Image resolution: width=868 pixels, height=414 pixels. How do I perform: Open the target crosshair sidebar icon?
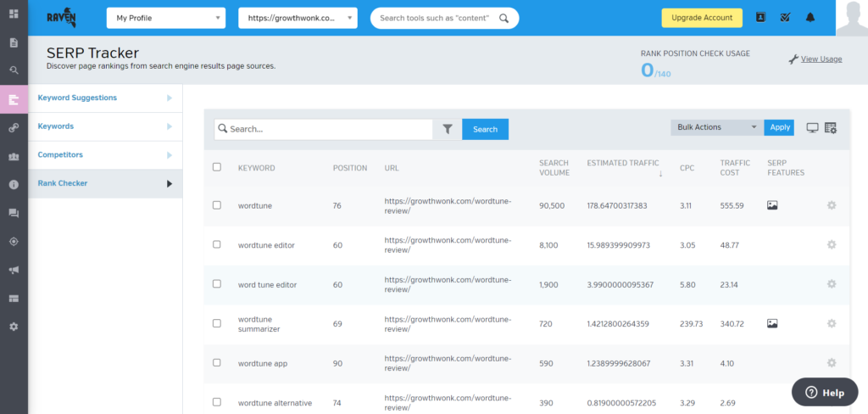click(14, 241)
